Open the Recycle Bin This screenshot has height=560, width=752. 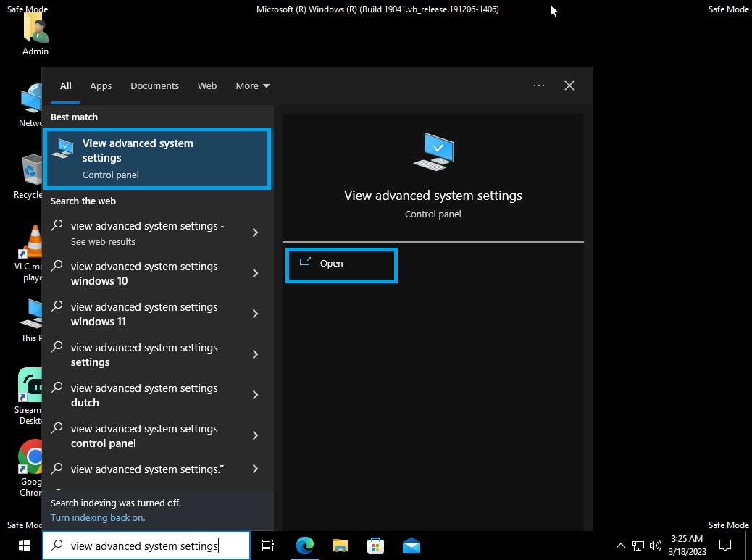tap(30, 170)
